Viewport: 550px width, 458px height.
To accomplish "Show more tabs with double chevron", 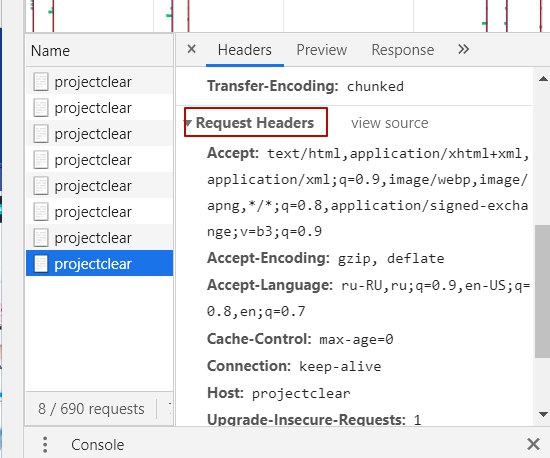I will [463, 49].
